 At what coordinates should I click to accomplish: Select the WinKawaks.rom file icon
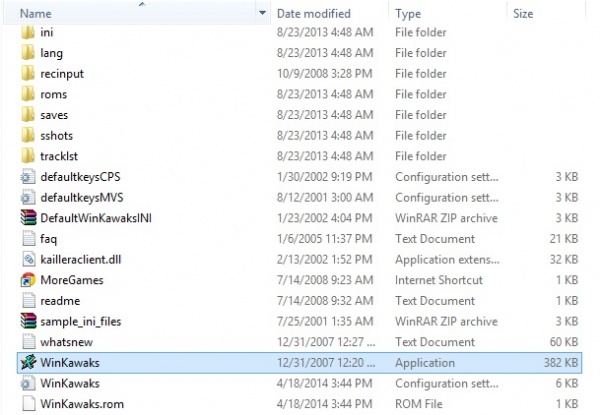pos(28,404)
